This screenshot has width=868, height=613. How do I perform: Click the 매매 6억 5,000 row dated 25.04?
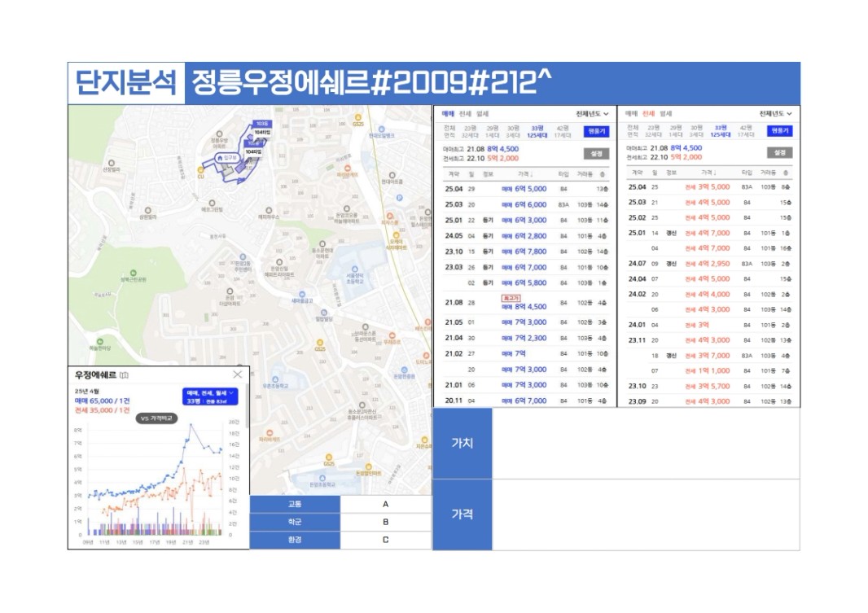pos(526,189)
